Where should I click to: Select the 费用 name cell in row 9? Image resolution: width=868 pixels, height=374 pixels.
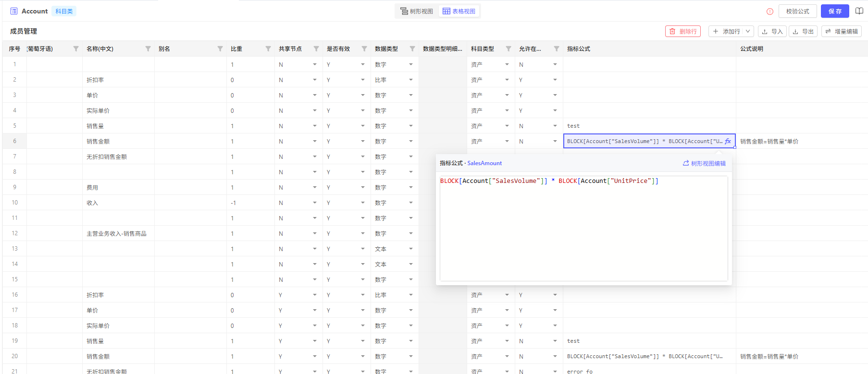[x=118, y=187]
